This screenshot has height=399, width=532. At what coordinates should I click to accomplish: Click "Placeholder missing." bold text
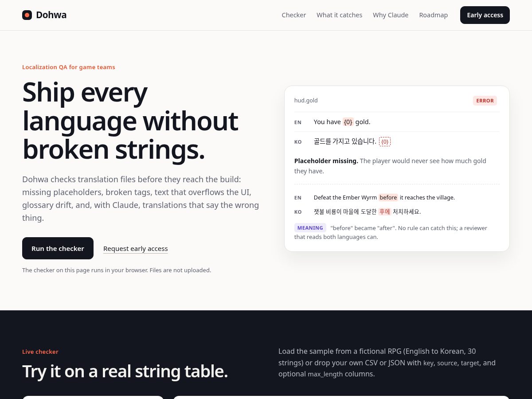point(326,161)
